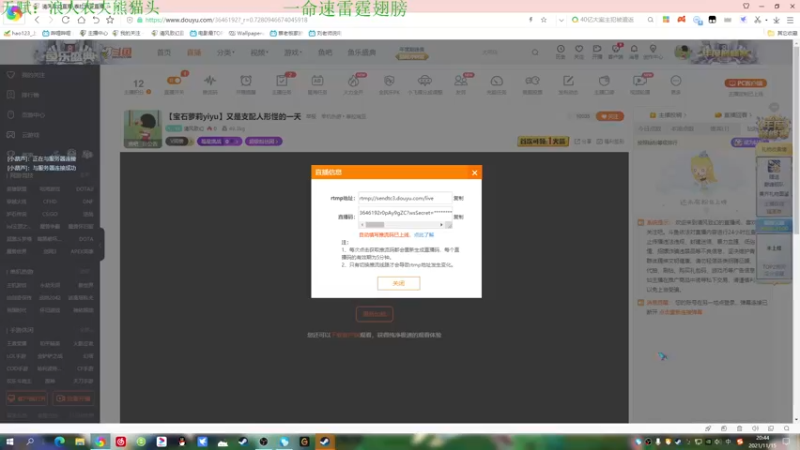The image size is (800, 450).
Task: Click the stream code text field
Action: click(x=405, y=213)
